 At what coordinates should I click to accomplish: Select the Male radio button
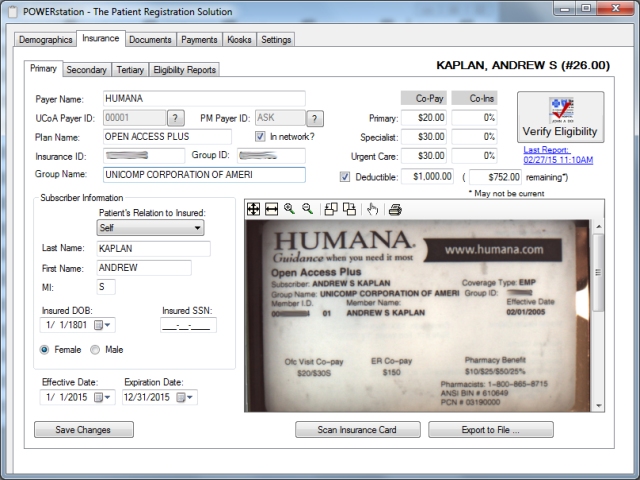[x=95, y=350]
